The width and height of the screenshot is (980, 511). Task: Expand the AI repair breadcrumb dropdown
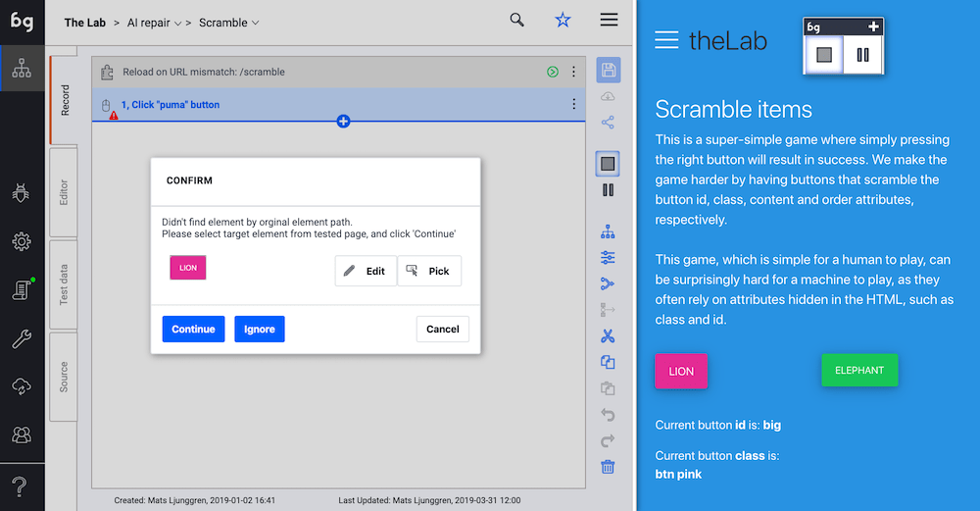(x=177, y=24)
